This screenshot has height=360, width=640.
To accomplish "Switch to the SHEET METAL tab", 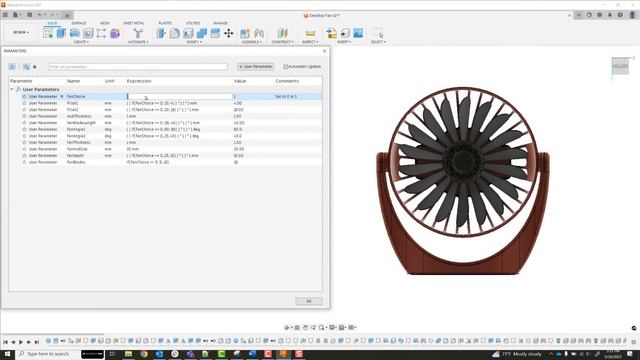I will pos(133,23).
